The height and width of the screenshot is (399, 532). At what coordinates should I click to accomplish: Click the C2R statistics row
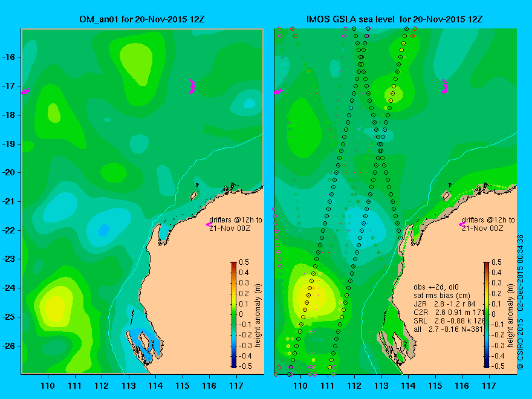[x=449, y=313]
